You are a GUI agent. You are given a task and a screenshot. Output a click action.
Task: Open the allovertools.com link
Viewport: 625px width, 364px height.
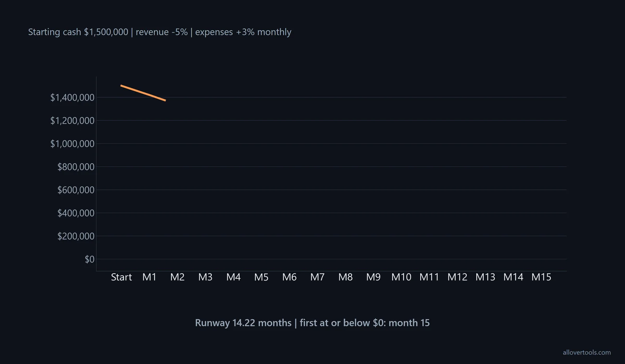coord(587,352)
